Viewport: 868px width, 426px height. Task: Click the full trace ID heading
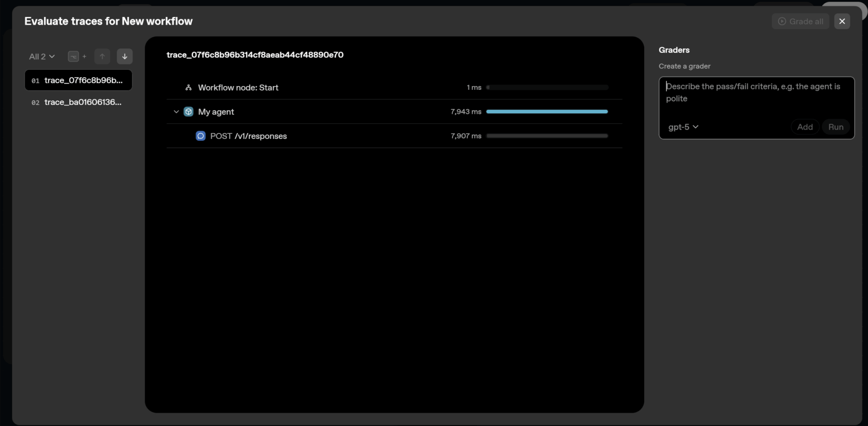[255, 55]
